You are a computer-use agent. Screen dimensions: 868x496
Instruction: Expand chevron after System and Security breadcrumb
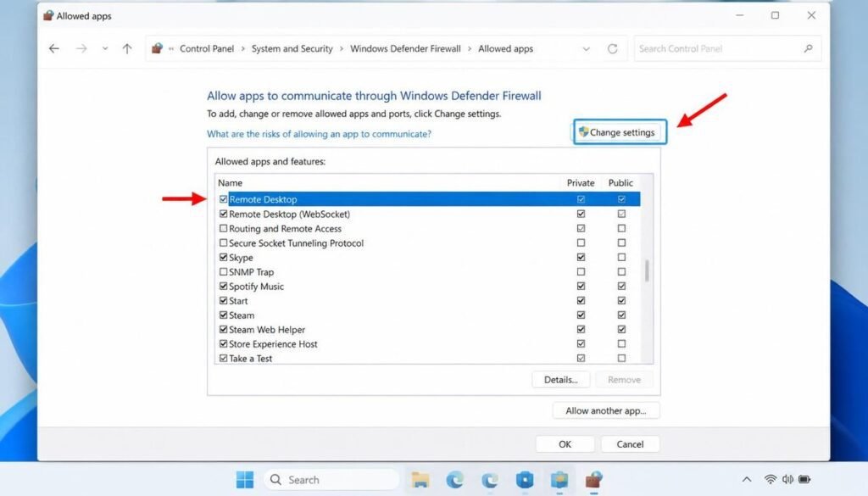[341, 48]
